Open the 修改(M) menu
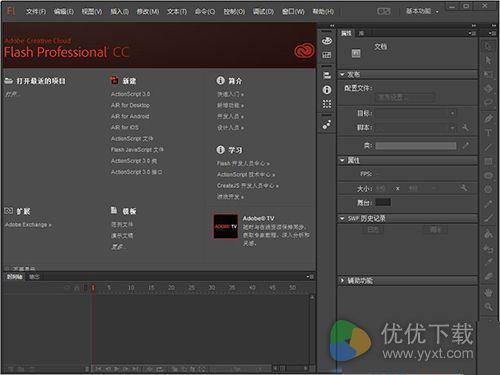 point(148,12)
